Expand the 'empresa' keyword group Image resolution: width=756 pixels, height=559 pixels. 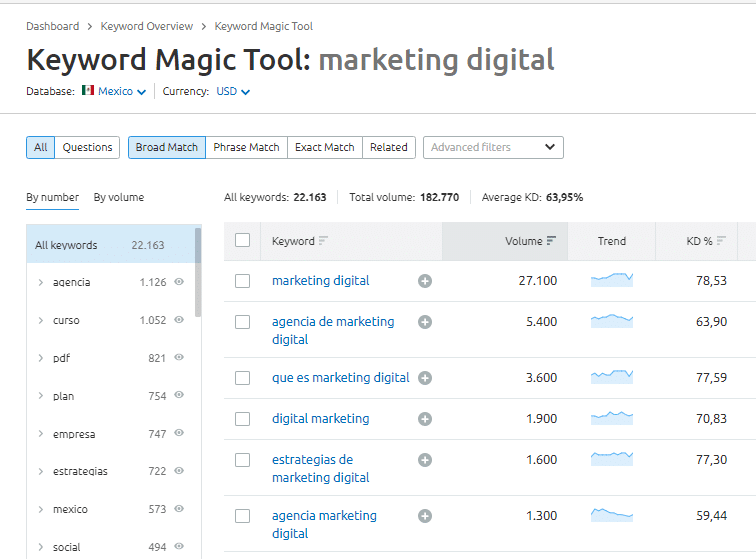coord(40,434)
